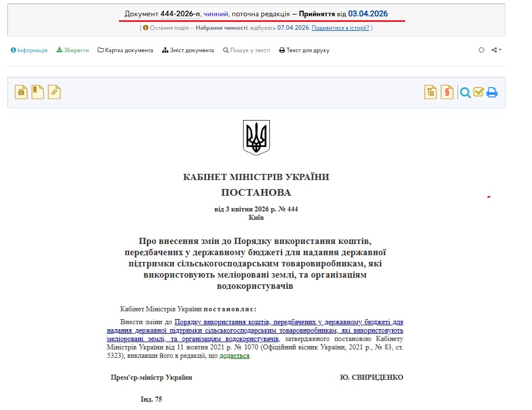Click the word постановляє
This screenshot has height=410, width=532.
point(230,309)
